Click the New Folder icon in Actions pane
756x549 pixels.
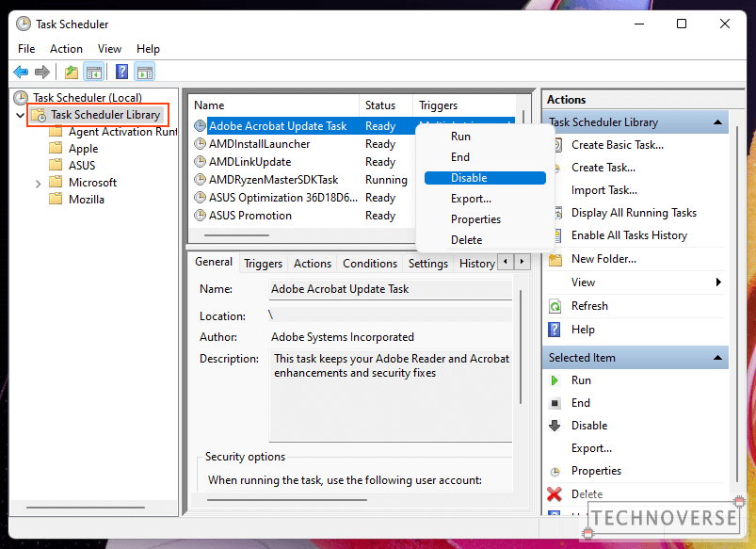coord(555,260)
